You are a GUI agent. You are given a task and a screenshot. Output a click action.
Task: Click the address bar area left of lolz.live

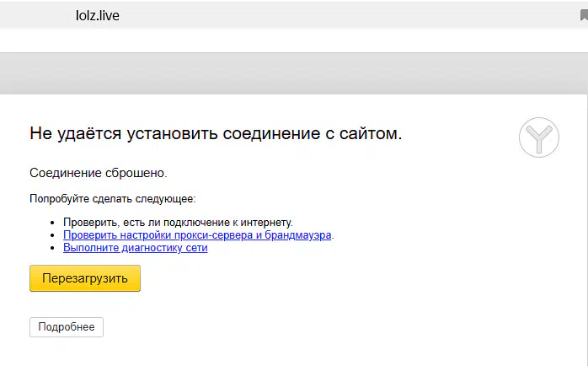coord(38,15)
